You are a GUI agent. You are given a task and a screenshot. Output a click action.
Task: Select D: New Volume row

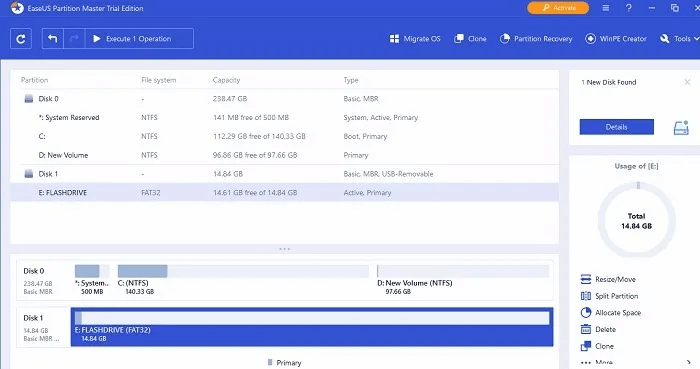pos(284,155)
